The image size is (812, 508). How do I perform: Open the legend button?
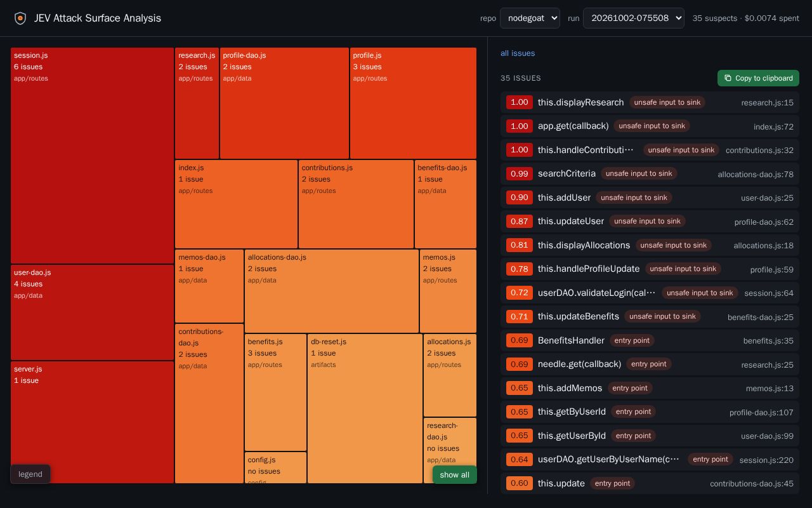pos(30,474)
